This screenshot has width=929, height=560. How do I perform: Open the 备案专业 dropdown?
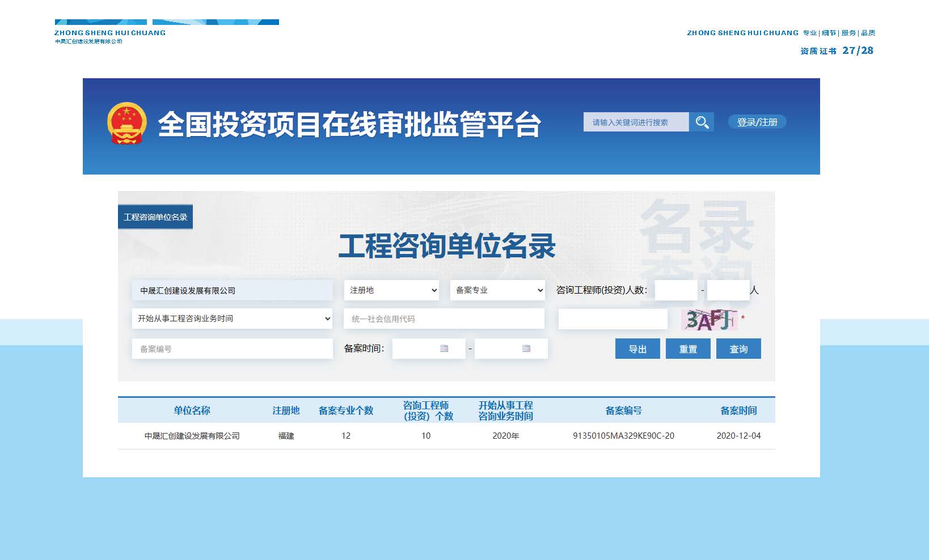coord(497,290)
